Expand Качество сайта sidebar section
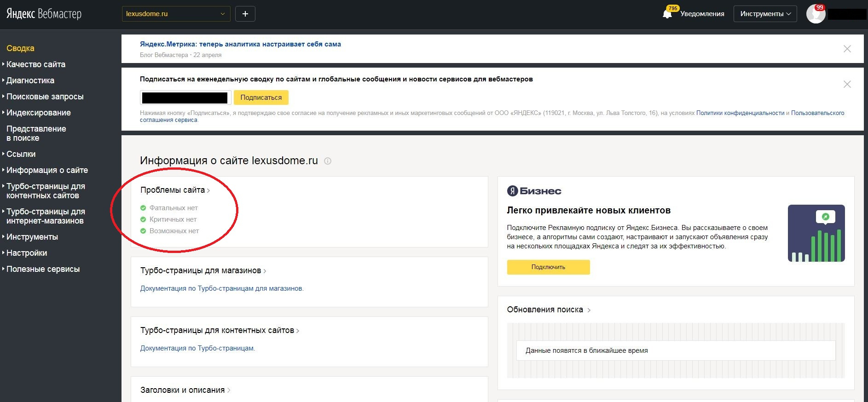 click(35, 64)
